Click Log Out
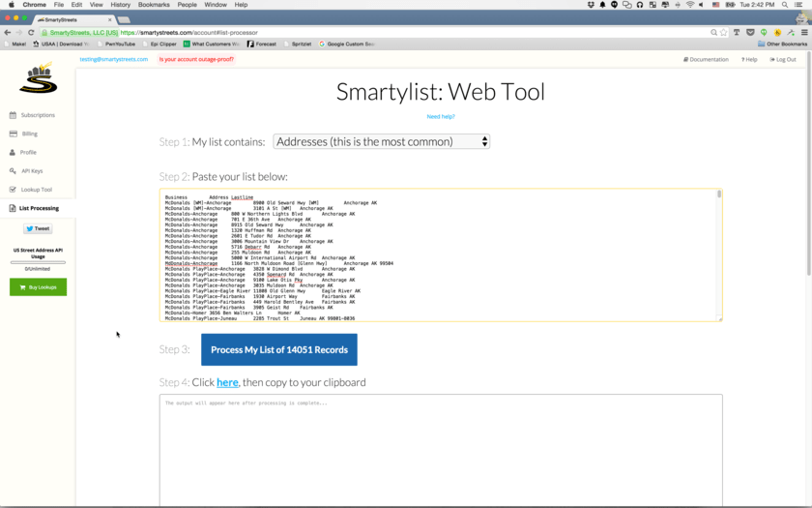The image size is (812, 508). pos(783,60)
